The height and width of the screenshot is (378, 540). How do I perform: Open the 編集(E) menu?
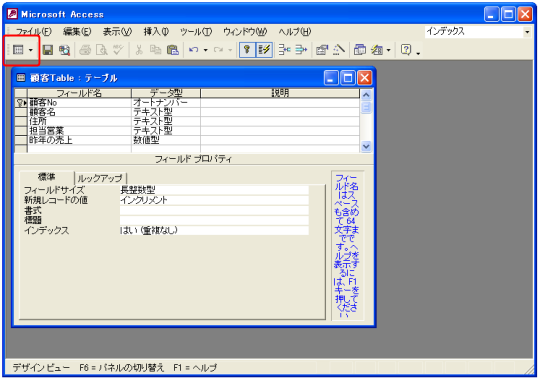click(x=77, y=32)
